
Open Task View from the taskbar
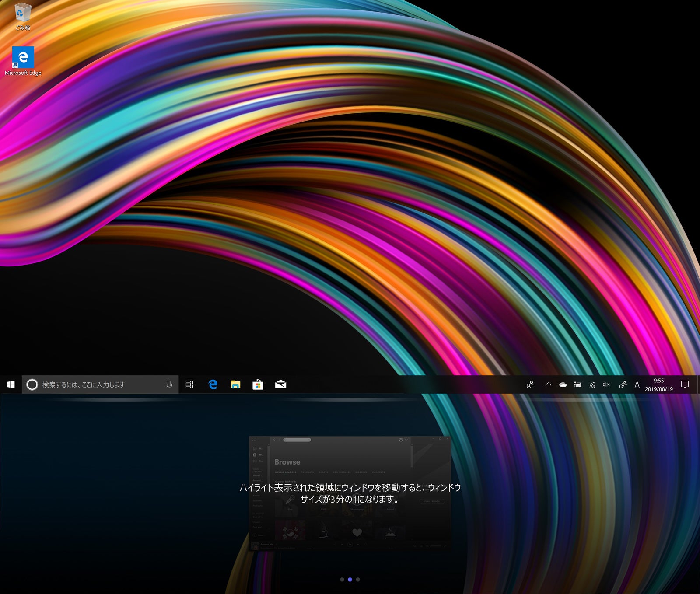189,384
